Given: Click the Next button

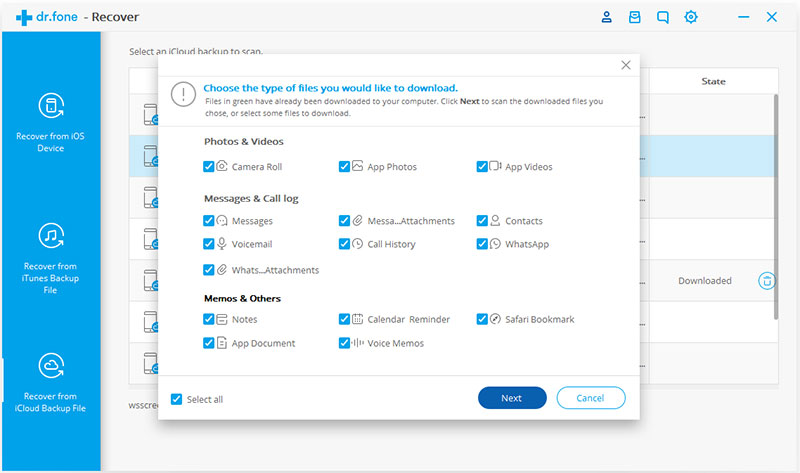Looking at the screenshot, I should coord(512,398).
